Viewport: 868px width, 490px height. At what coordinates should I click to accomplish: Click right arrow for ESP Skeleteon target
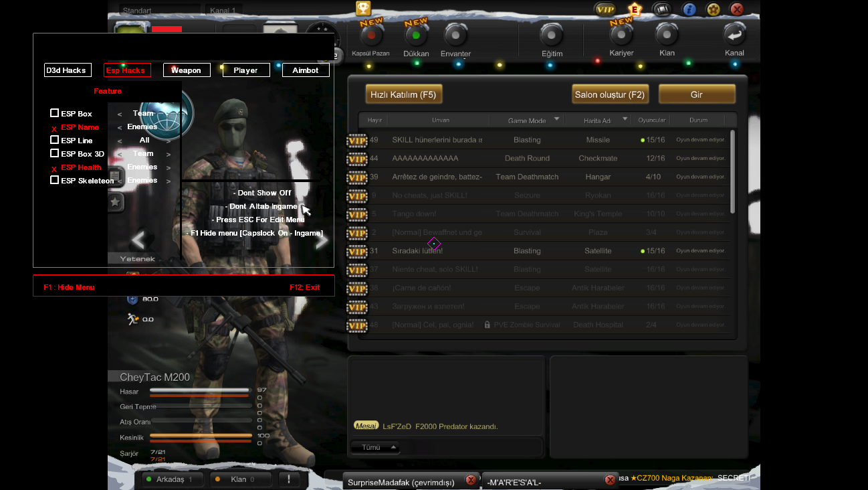click(169, 181)
